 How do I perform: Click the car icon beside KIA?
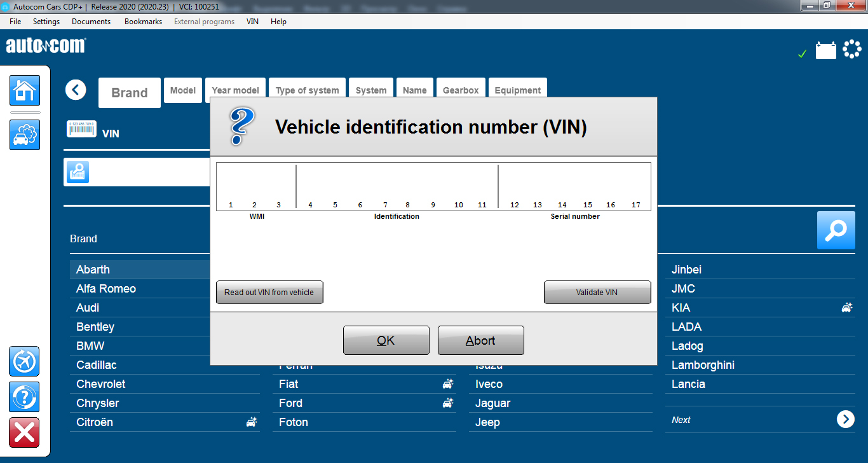pos(847,308)
